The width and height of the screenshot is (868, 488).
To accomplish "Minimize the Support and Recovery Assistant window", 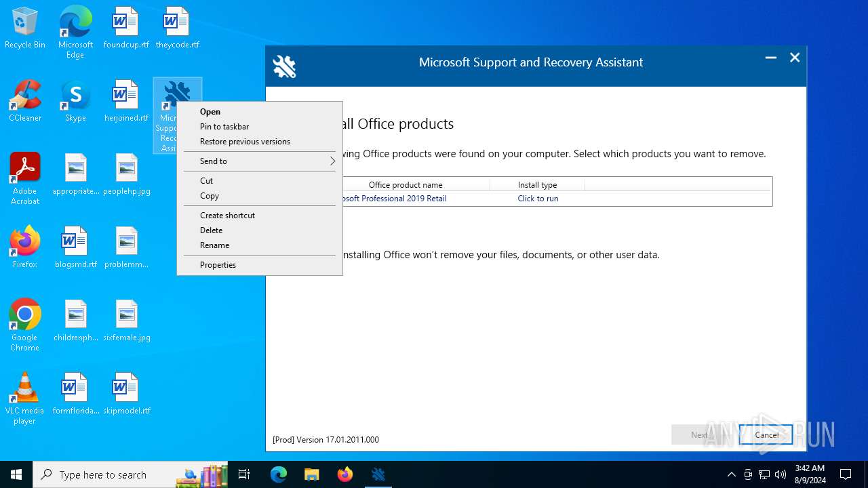I will click(x=771, y=58).
